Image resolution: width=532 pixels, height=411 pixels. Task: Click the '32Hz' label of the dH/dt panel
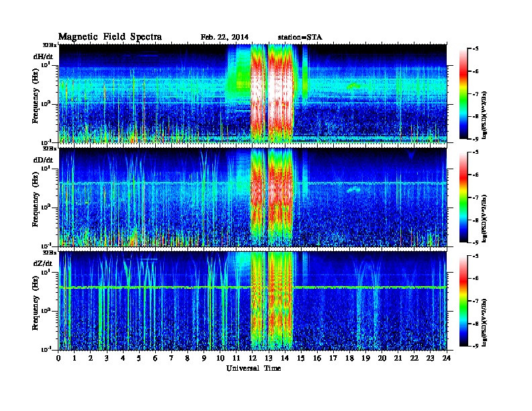[x=50, y=44]
